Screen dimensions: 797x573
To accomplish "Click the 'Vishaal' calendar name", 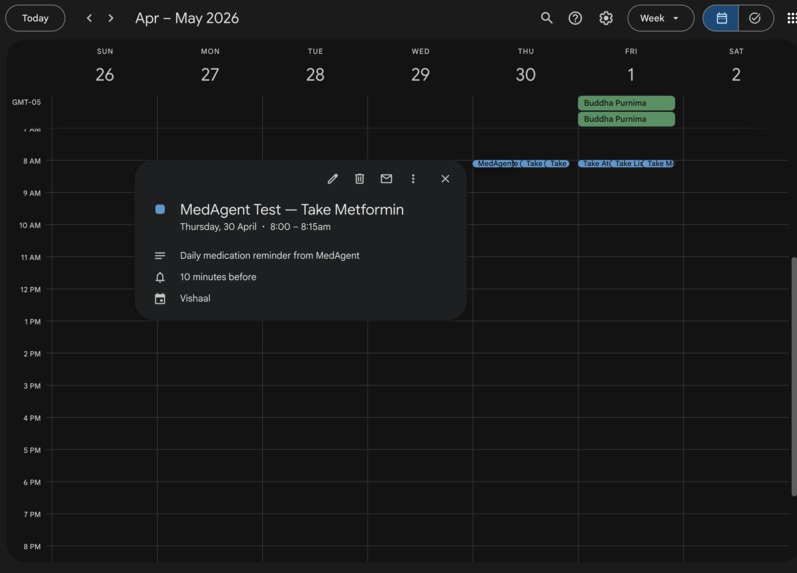I will 195,298.
